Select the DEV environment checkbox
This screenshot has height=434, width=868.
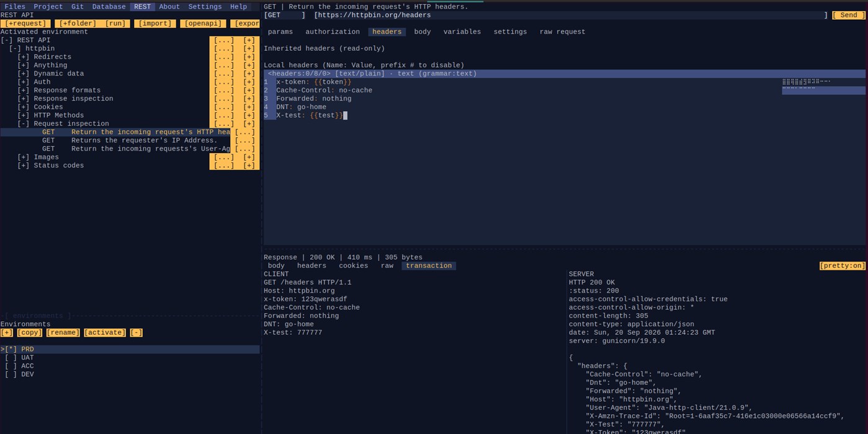click(x=11, y=374)
